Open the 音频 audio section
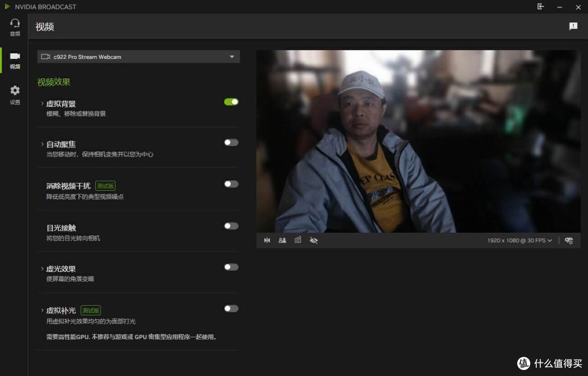 [x=15, y=27]
